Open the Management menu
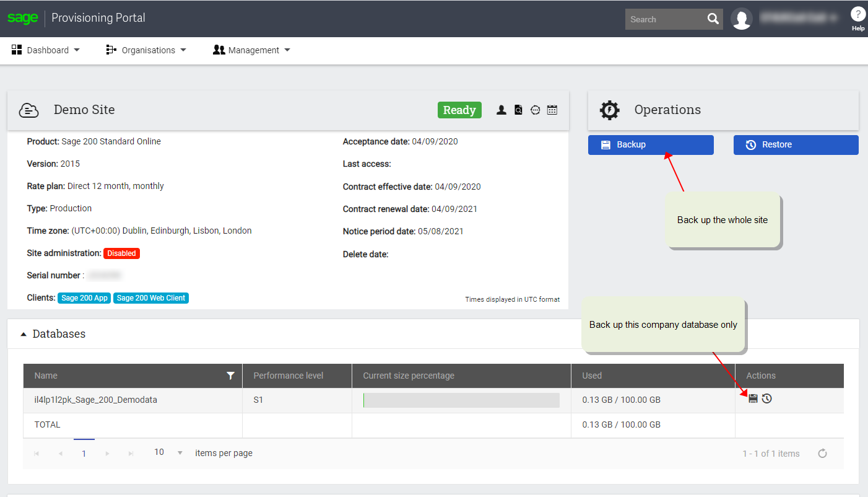The width and height of the screenshot is (868, 497). pyautogui.click(x=251, y=50)
